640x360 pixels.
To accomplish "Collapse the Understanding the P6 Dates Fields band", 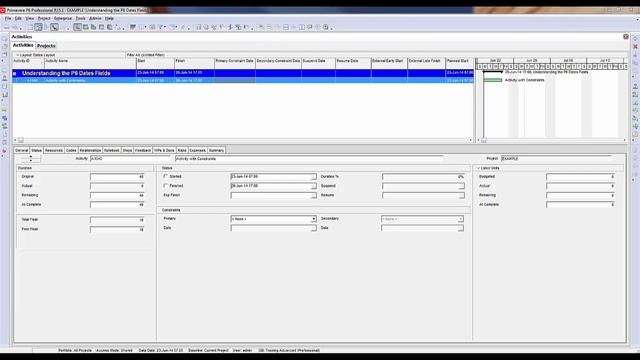I will [x=15, y=73].
